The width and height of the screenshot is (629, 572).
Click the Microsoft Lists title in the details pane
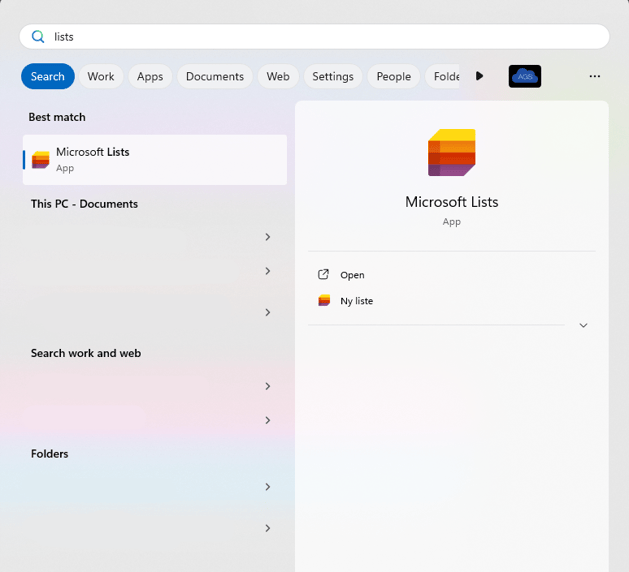pos(452,202)
